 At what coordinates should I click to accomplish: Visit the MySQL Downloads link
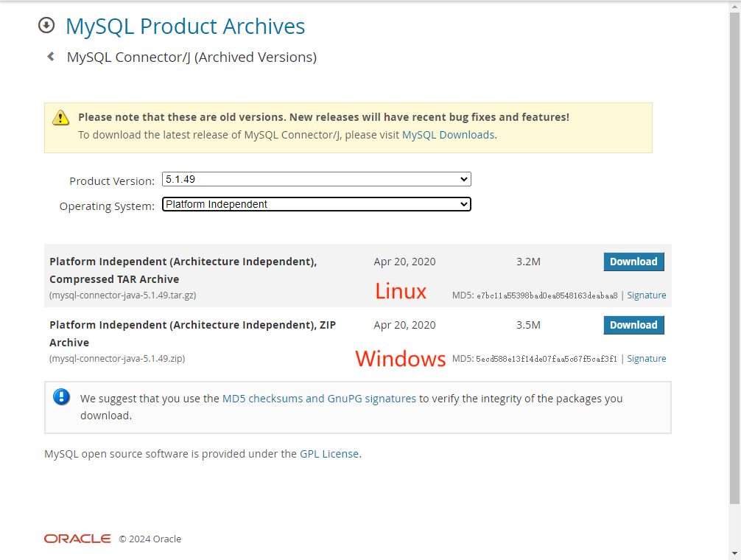448,135
